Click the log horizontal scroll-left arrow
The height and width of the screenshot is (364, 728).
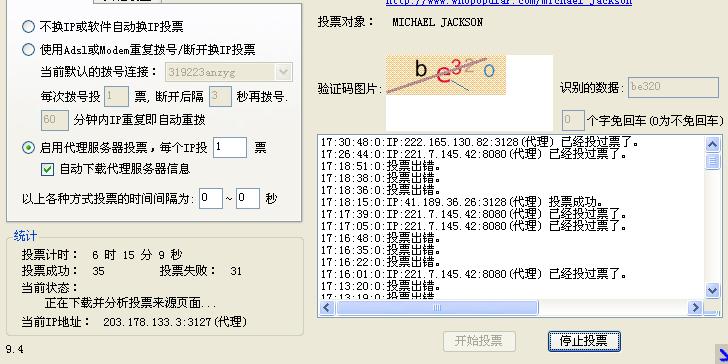click(x=327, y=307)
